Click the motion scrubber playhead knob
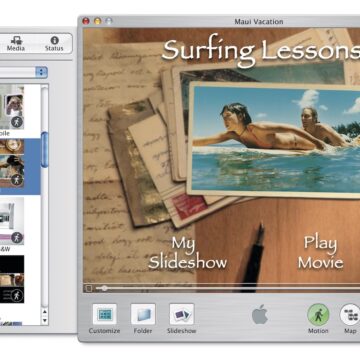The height and width of the screenshot is (360, 360). pyautogui.click(x=104, y=288)
